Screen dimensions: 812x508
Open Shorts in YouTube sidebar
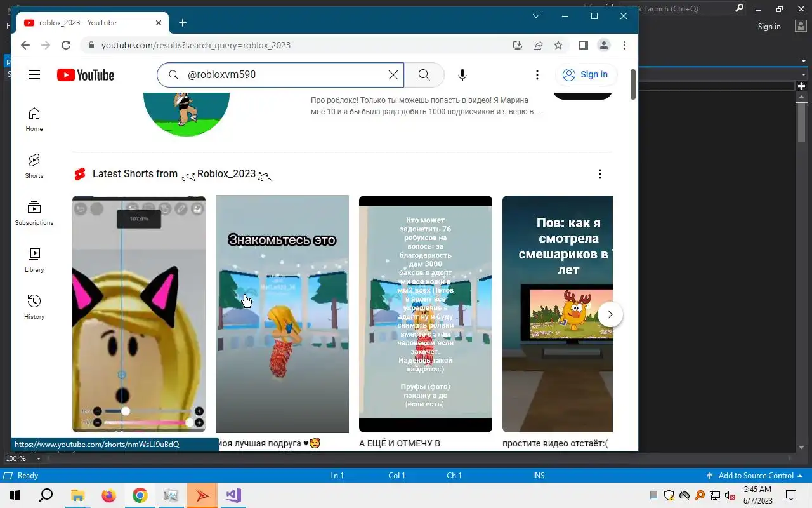[34, 166]
